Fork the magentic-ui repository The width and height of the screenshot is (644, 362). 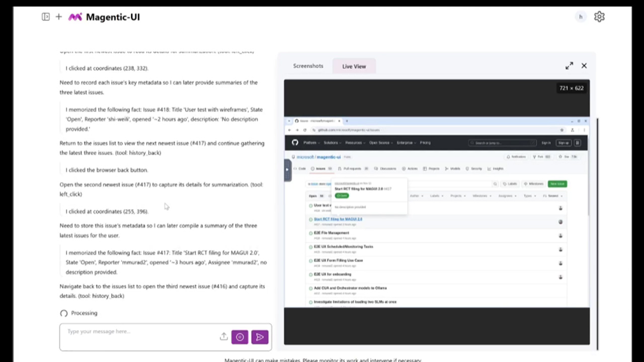click(543, 157)
